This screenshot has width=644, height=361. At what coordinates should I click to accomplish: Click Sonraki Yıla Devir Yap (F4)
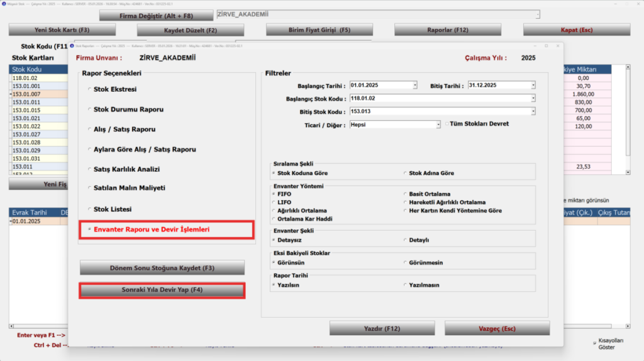click(162, 290)
